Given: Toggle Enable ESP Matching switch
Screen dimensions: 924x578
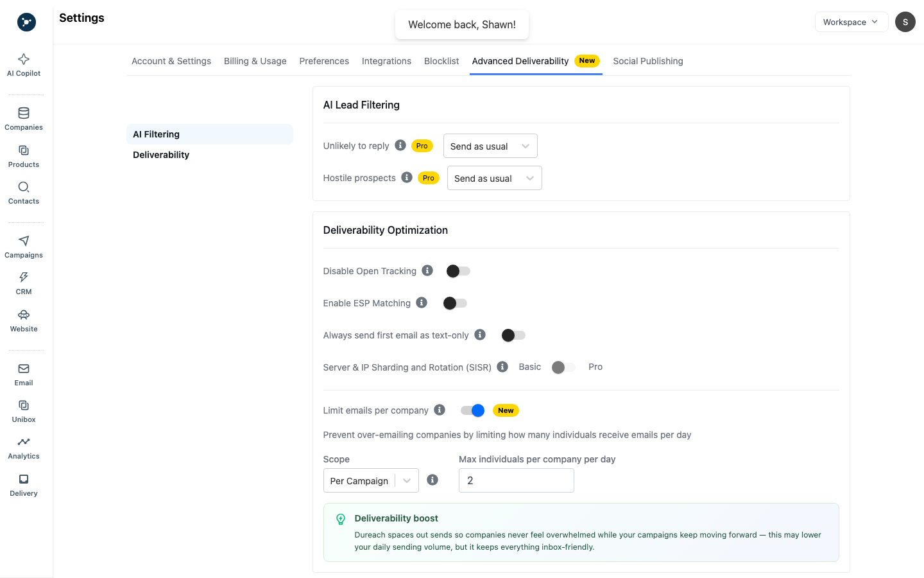Looking at the screenshot, I should click(x=456, y=303).
